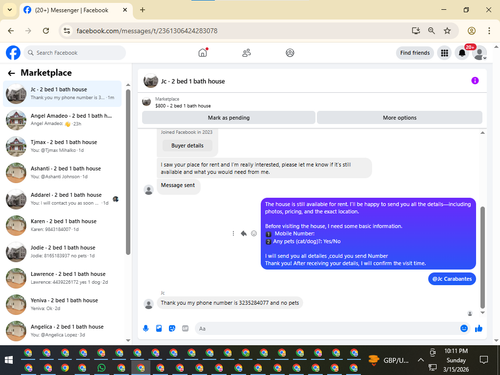500x375 pixels.
Task: View site information icon in address bar
Action: tap(67, 31)
